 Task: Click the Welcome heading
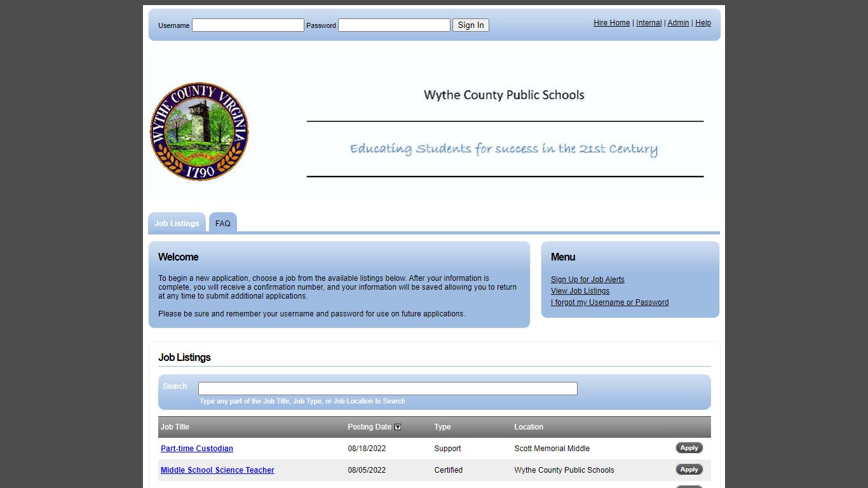click(179, 257)
